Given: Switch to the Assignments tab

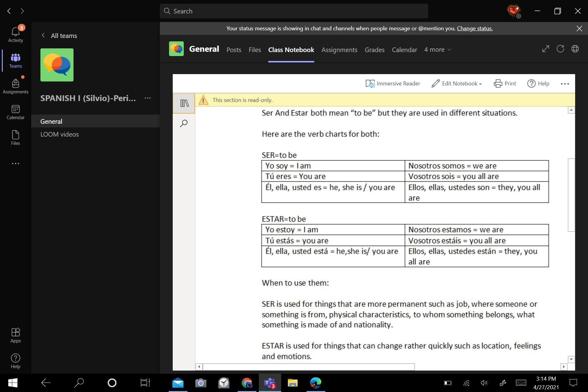Looking at the screenshot, I should 339,50.
